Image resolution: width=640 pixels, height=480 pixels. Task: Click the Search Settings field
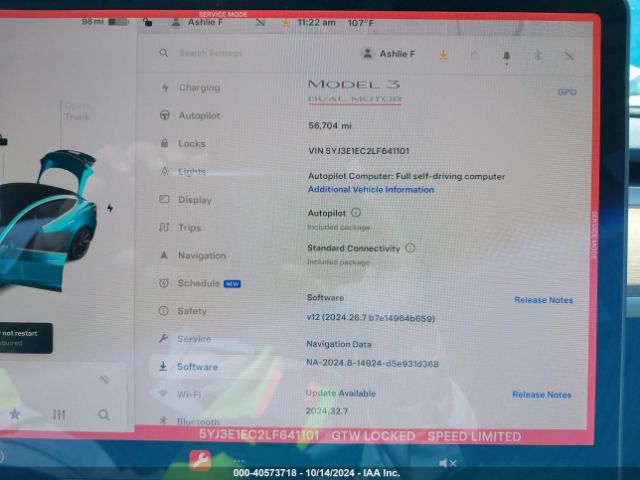pos(211,53)
